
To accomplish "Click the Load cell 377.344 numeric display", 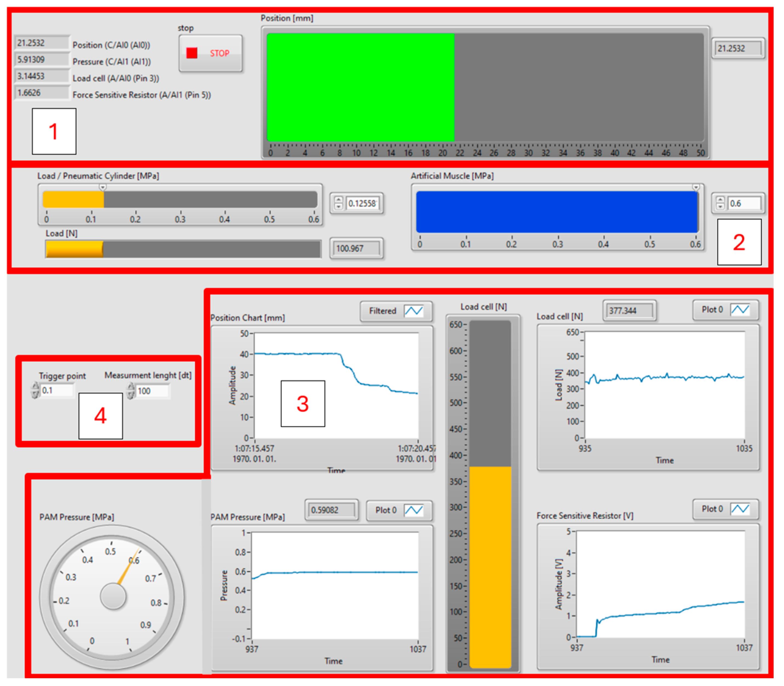I will coord(629,311).
